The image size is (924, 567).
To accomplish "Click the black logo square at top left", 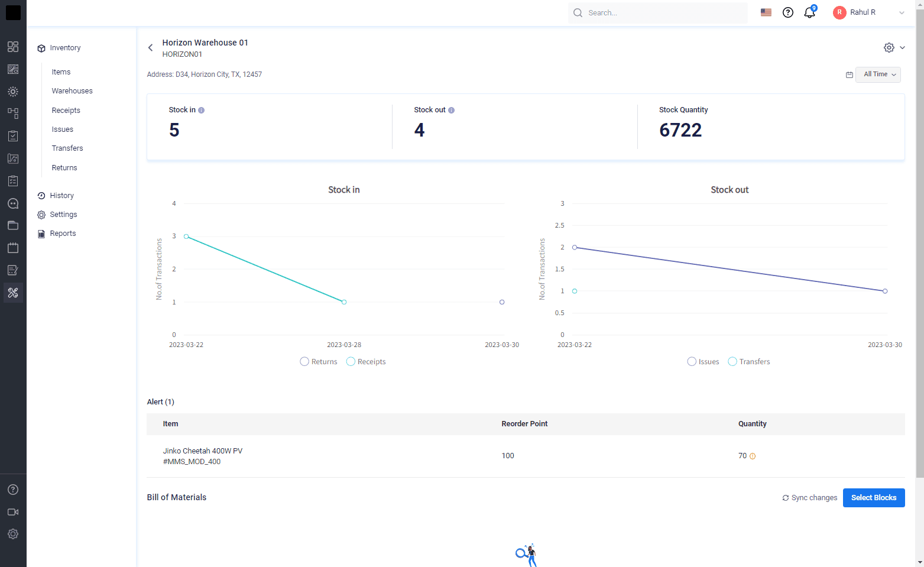I will 13,12.
